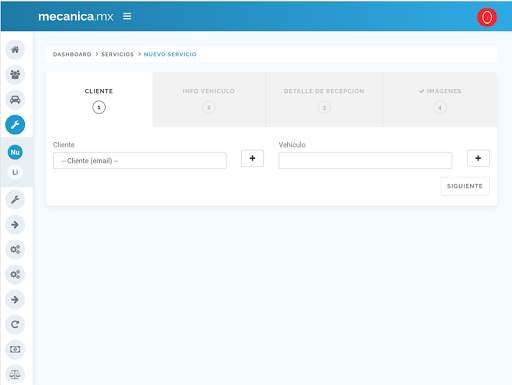Navigate to Dashboard breadcrumb
This screenshot has height=385, width=512.
(x=72, y=54)
